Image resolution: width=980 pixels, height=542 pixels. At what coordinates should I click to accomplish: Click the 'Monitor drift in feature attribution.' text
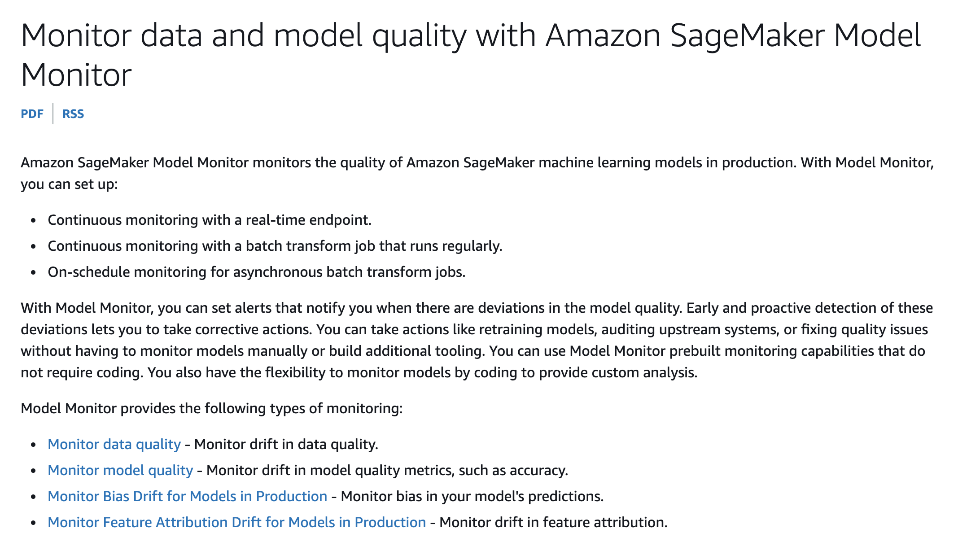[553, 522]
